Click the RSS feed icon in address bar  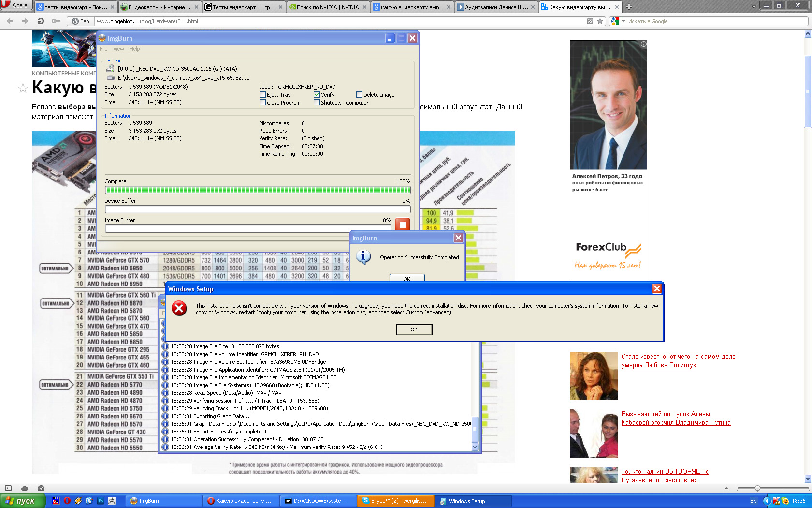pyautogui.click(x=590, y=21)
